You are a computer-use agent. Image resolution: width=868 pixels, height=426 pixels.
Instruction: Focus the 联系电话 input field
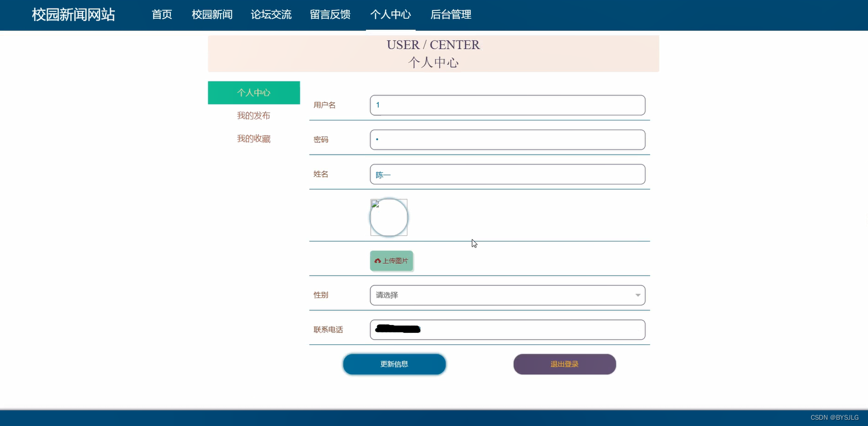(507, 329)
